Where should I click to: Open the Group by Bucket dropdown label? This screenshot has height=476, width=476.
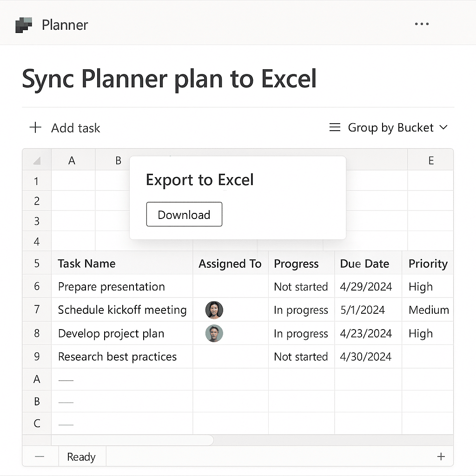tap(390, 128)
